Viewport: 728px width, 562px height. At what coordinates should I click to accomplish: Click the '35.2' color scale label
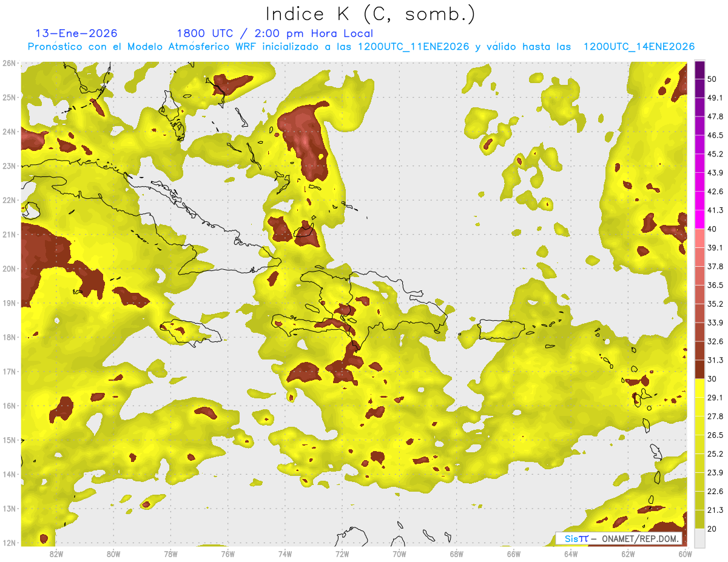coord(715,304)
